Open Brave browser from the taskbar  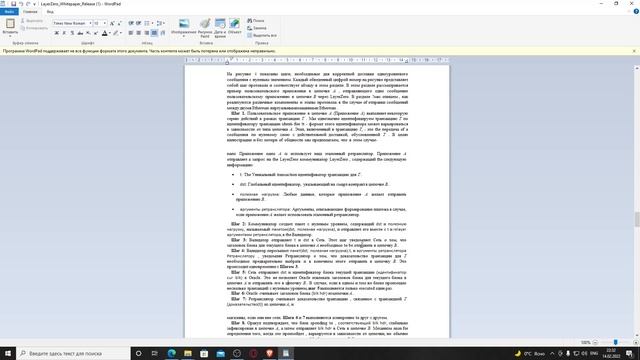269,353
